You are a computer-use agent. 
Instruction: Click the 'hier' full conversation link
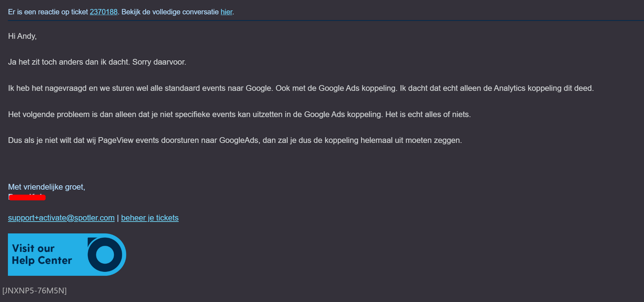point(226,12)
